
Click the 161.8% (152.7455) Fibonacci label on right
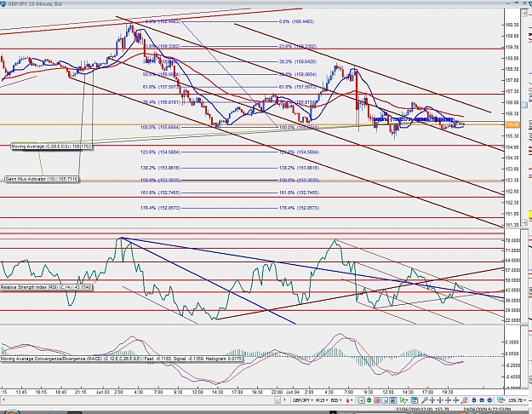coord(299,193)
